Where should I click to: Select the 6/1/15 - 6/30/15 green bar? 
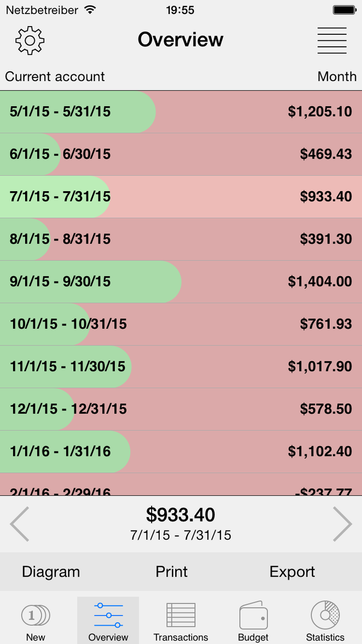tap(29, 154)
